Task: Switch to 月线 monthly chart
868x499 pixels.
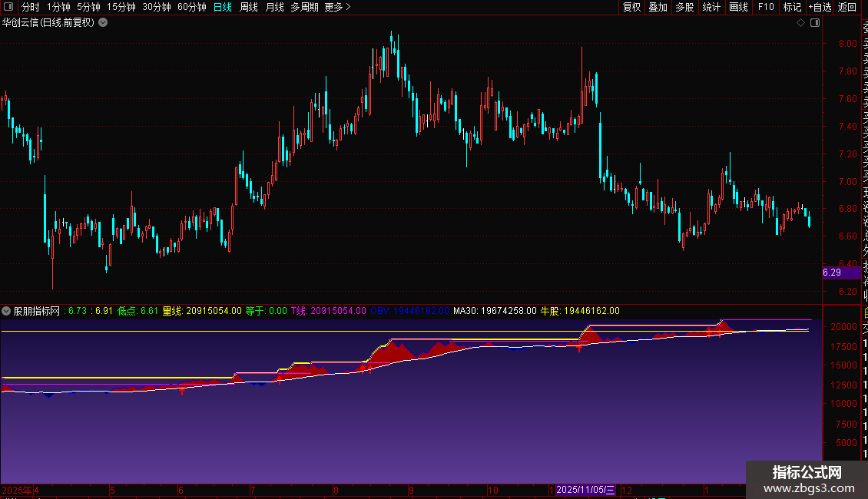Action: 274,7
